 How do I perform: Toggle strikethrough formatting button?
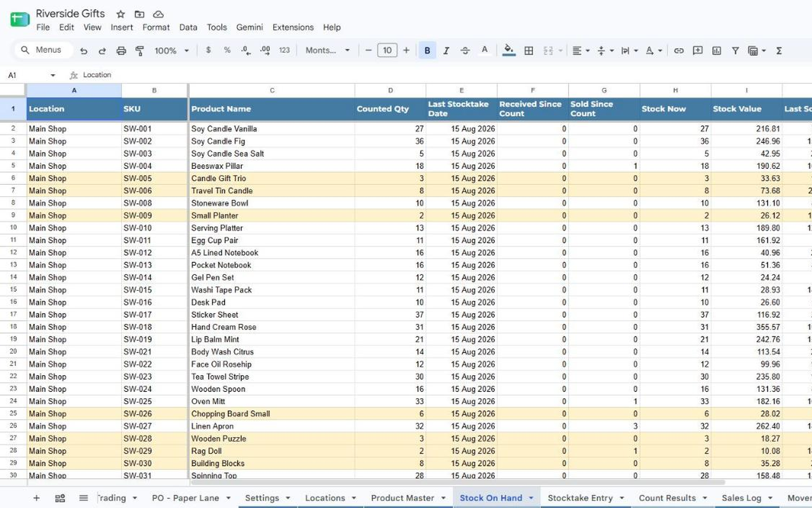pyautogui.click(x=465, y=51)
